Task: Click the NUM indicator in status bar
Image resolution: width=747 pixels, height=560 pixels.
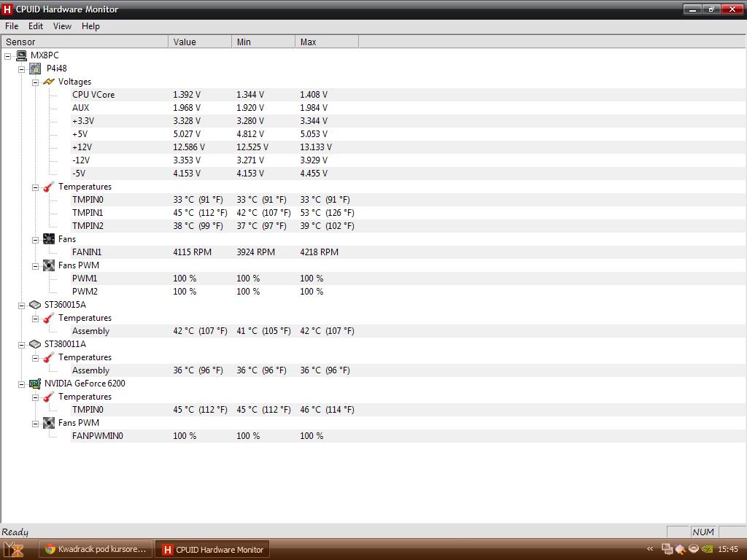Action: click(x=703, y=532)
